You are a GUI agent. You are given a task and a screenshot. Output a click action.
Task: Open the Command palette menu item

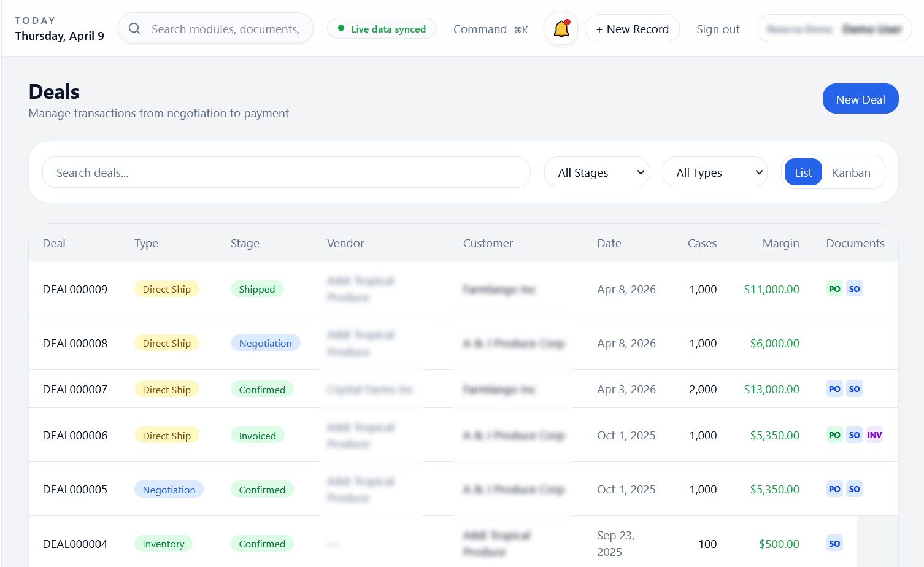tap(490, 29)
